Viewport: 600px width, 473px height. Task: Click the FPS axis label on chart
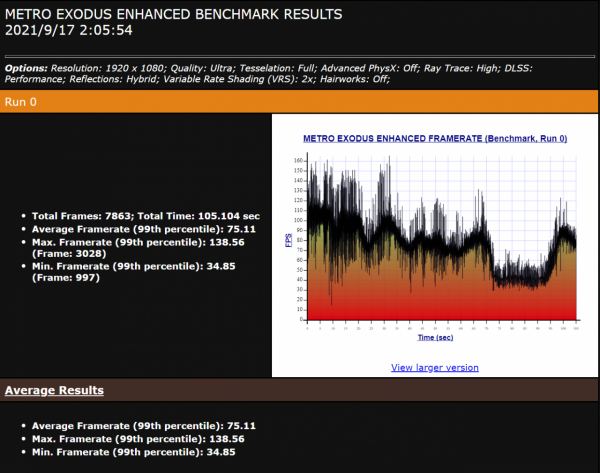point(289,240)
